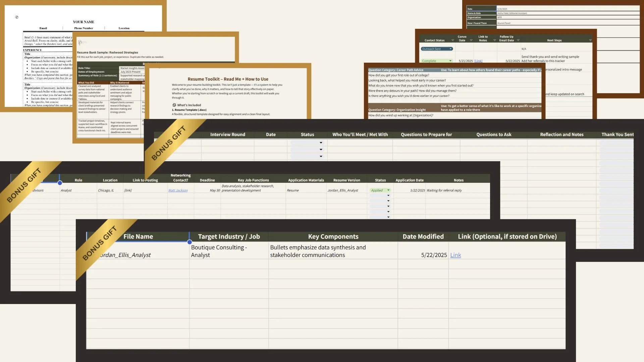Open the Complete contact status dropdown

click(x=450, y=61)
